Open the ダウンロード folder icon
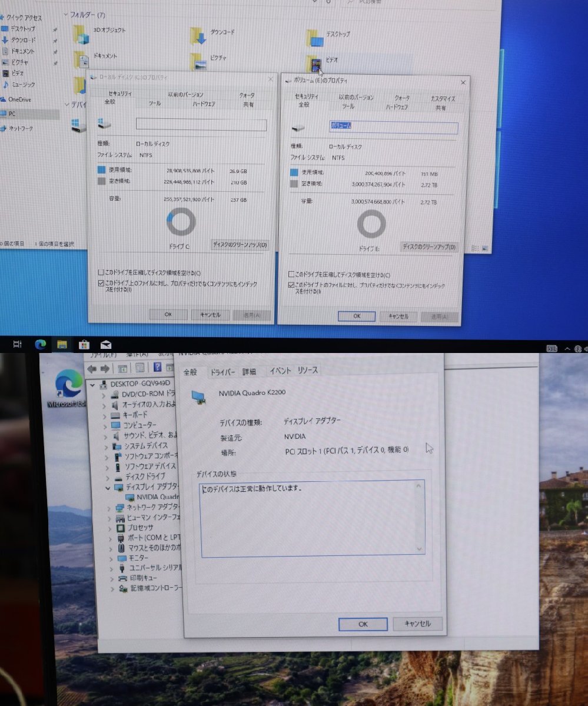This screenshot has height=706, width=588. [x=197, y=36]
